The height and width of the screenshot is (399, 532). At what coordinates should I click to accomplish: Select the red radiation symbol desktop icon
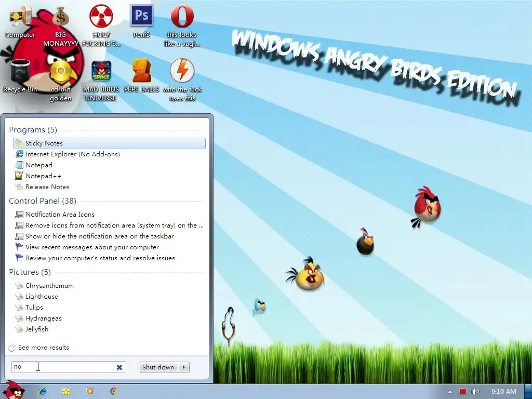(x=101, y=25)
